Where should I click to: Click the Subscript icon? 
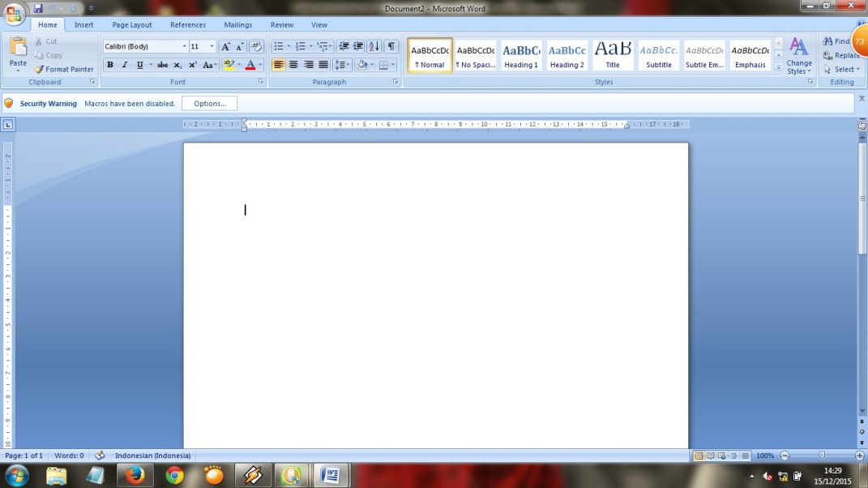[x=177, y=64]
